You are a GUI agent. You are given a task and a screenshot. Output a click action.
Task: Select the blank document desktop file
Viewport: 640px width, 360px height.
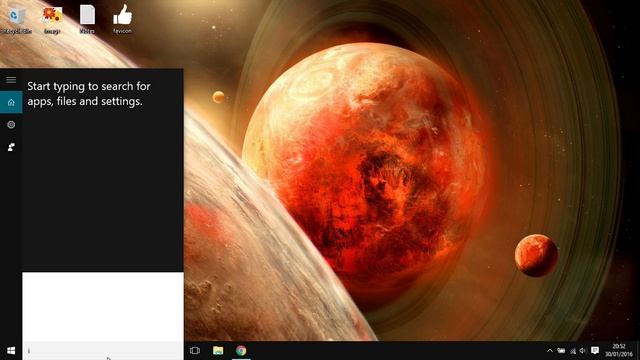(x=87, y=19)
